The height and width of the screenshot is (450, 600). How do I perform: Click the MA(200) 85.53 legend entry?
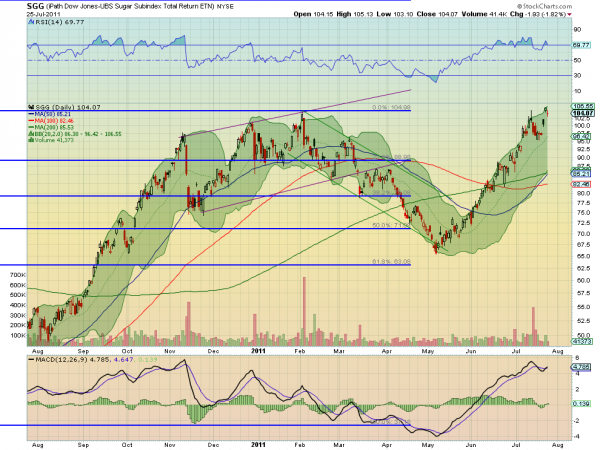[51, 127]
